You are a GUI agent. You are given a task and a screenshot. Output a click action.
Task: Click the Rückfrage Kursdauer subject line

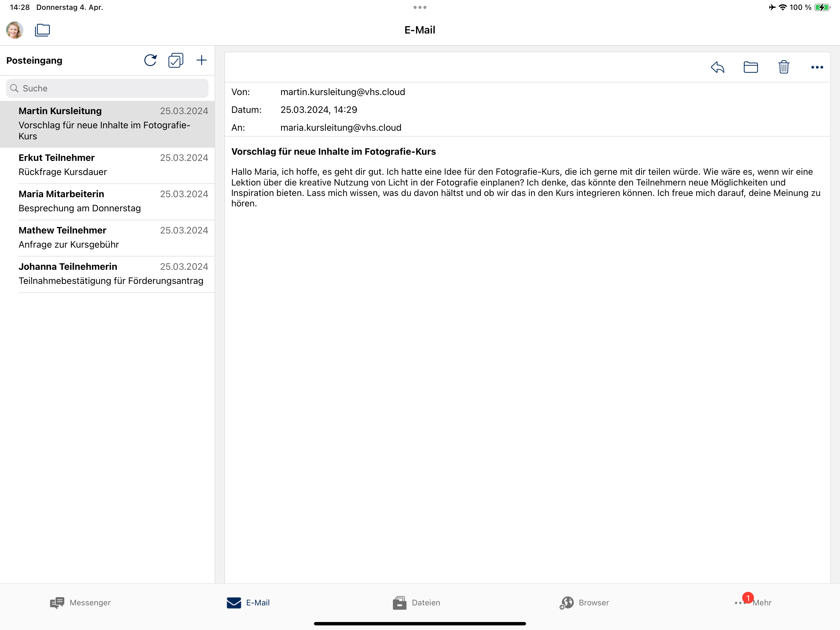pos(63,172)
